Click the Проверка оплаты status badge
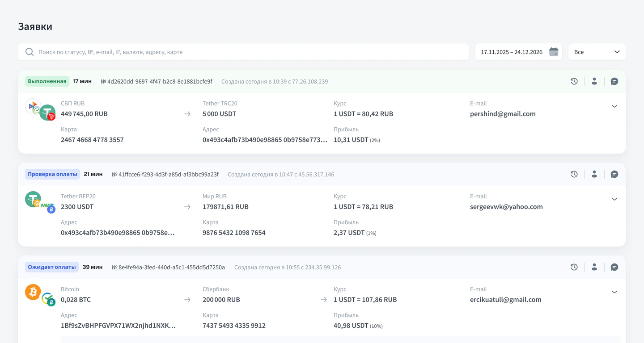Screen dimensions: 644x343 pos(52,174)
